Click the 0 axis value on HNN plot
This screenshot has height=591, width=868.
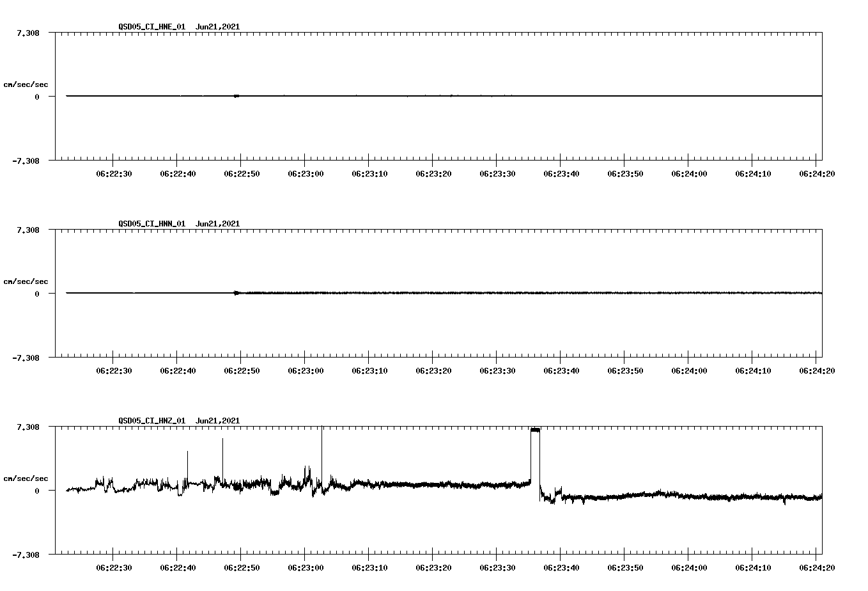point(37,294)
